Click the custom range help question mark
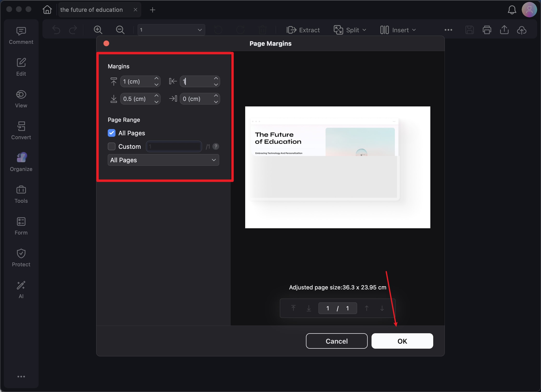The height and width of the screenshot is (392, 541). pos(216,146)
